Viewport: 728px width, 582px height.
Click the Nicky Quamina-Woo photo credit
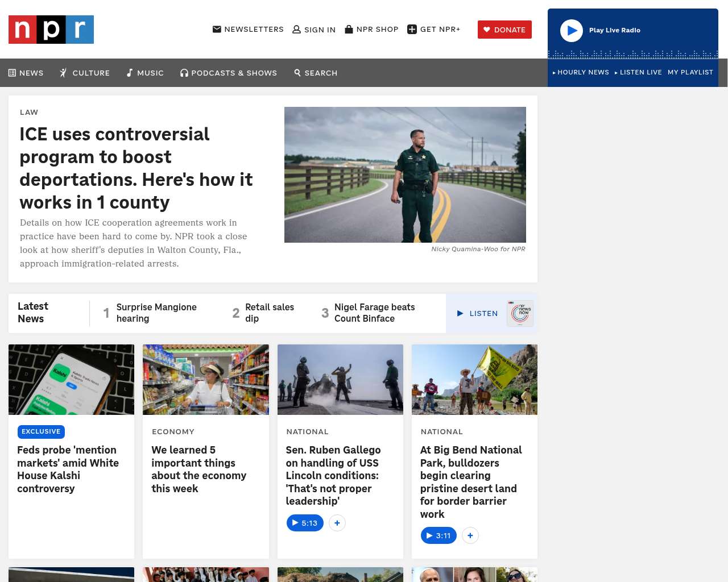pos(478,249)
